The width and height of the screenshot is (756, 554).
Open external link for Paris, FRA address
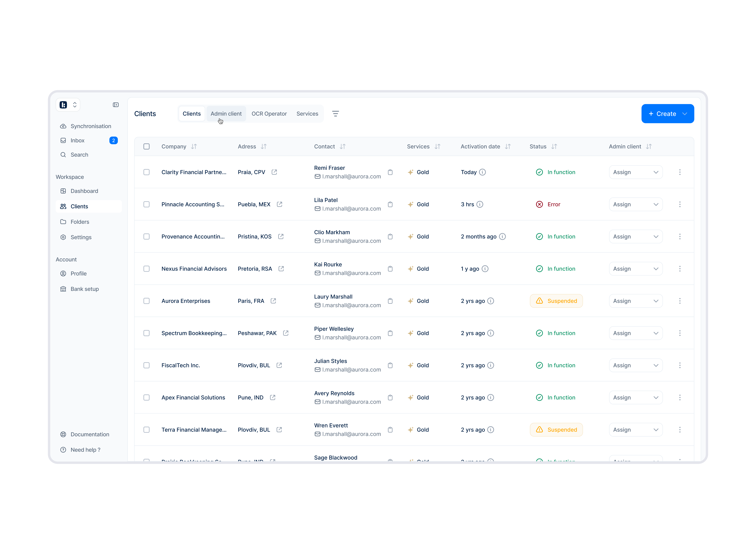[x=273, y=301]
